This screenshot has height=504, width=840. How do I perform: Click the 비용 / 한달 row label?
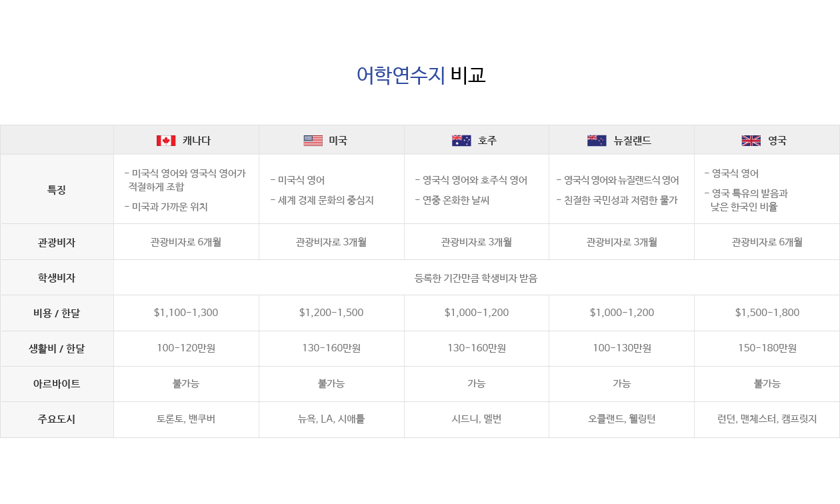tap(57, 313)
